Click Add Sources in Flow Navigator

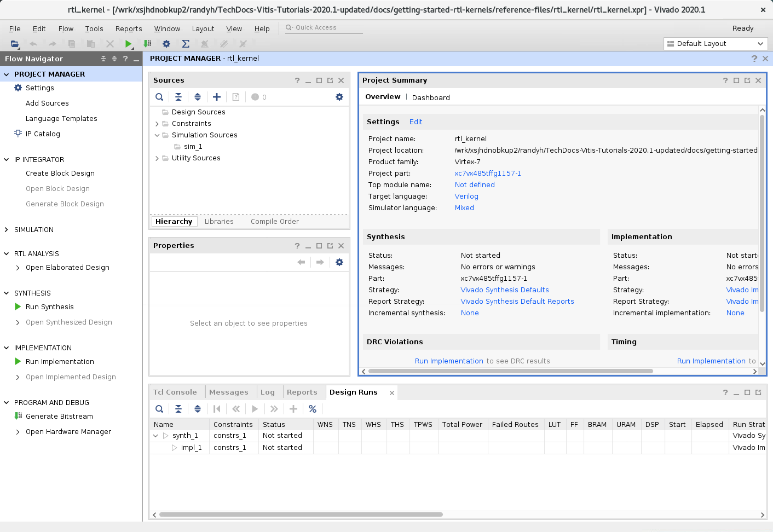[47, 103]
